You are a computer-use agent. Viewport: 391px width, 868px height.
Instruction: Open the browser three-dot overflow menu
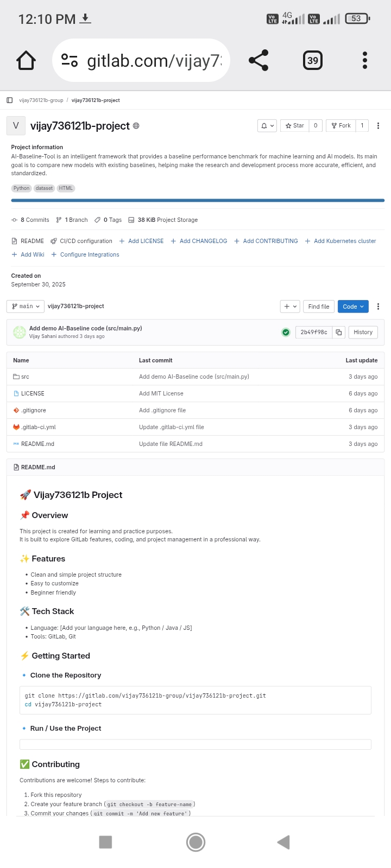(365, 60)
